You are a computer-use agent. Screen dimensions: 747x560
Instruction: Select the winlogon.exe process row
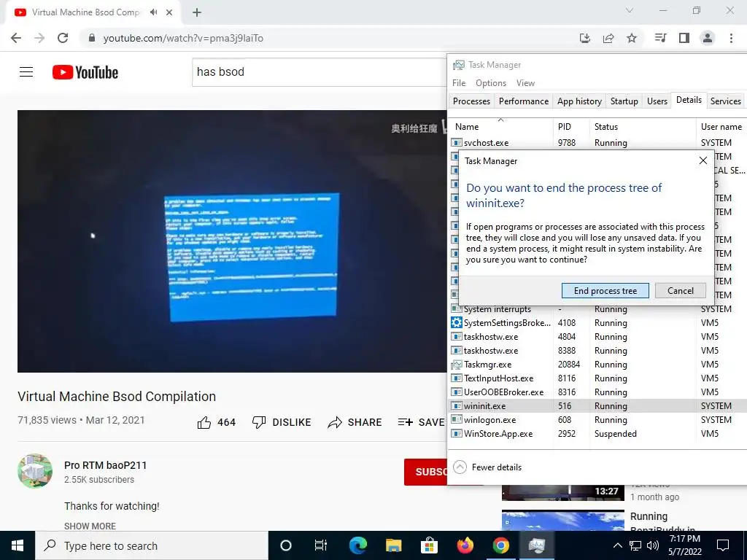pos(597,420)
